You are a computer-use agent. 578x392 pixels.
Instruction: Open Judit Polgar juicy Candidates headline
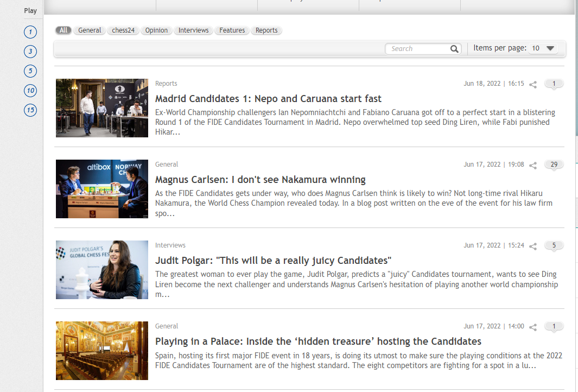[273, 261]
